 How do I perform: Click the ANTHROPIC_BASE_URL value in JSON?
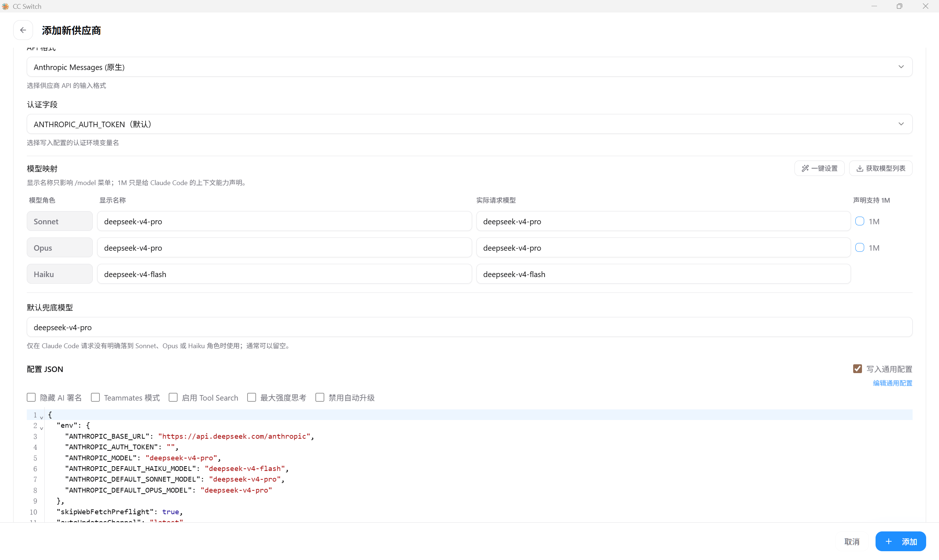(x=234, y=436)
